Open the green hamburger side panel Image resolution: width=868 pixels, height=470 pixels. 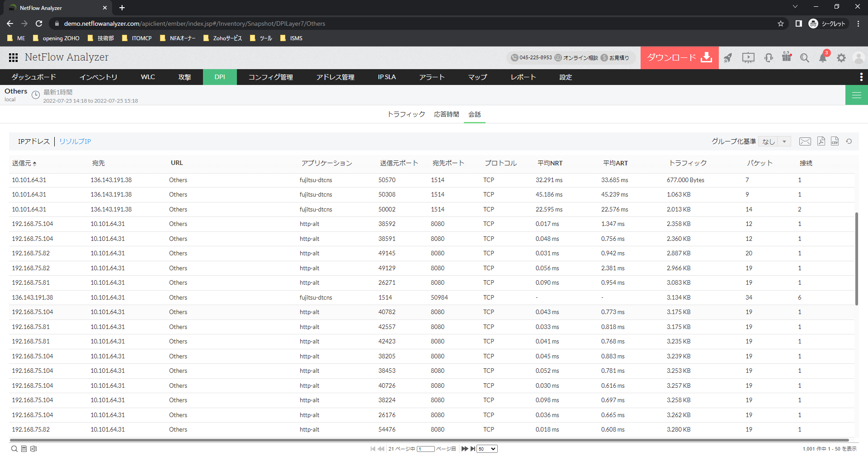[x=856, y=95]
